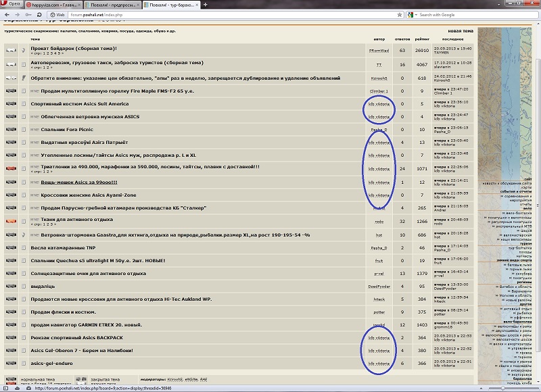Click the password wand key icon
This screenshot has width=541, height=392.
point(28,15)
